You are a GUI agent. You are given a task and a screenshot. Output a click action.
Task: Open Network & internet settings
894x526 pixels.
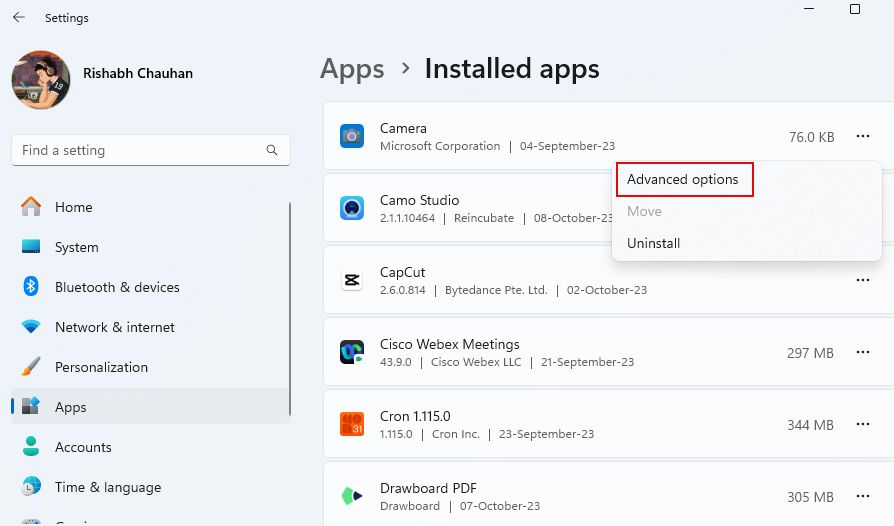click(114, 327)
